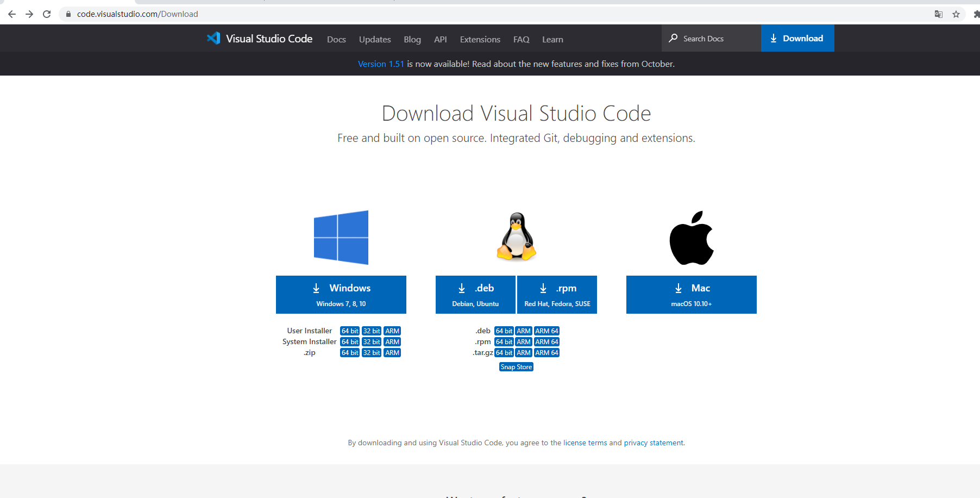Open the Docs menu item
980x498 pixels.
[336, 39]
